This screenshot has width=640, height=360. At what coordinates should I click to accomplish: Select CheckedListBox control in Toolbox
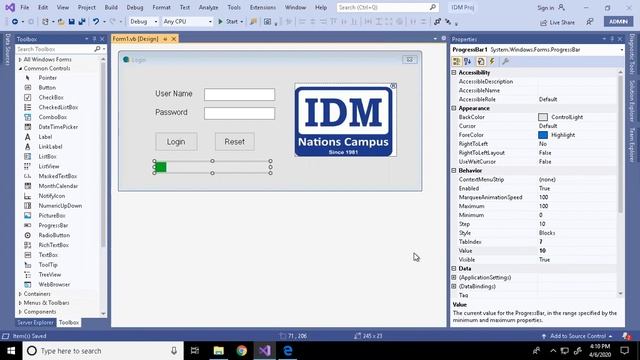[x=58, y=107]
